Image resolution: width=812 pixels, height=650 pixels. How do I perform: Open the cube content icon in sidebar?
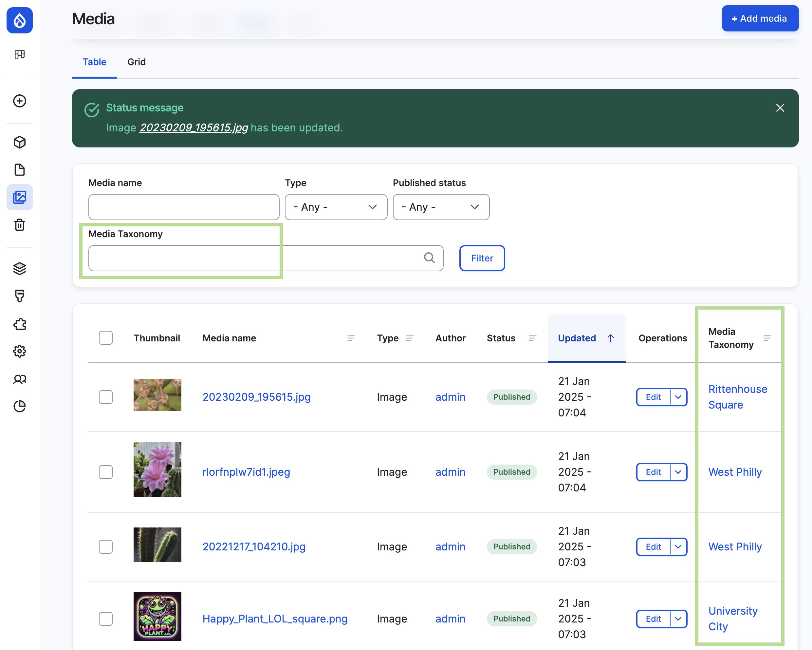pos(20,143)
